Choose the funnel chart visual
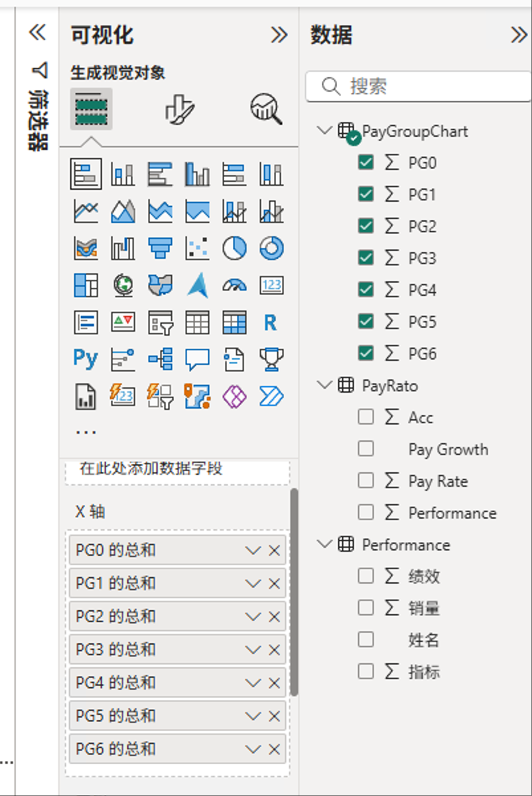The width and height of the screenshot is (532, 796). tap(160, 249)
